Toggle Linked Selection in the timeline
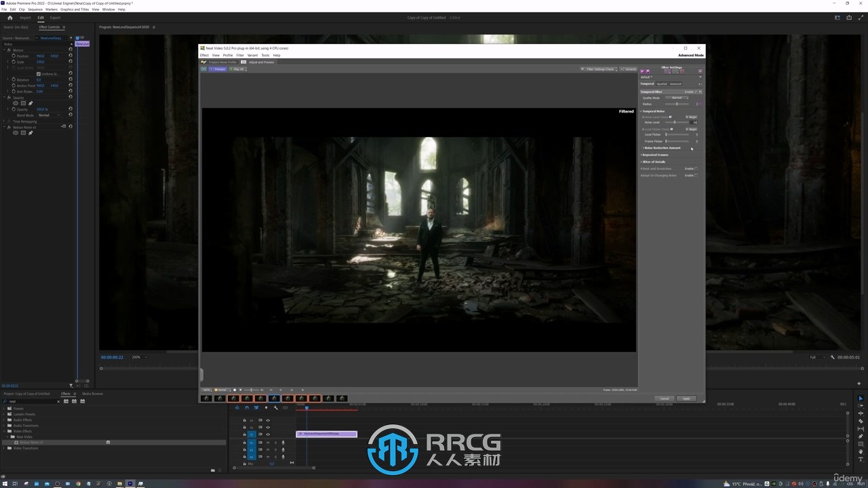The image size is (868, 488). (256, 407)
